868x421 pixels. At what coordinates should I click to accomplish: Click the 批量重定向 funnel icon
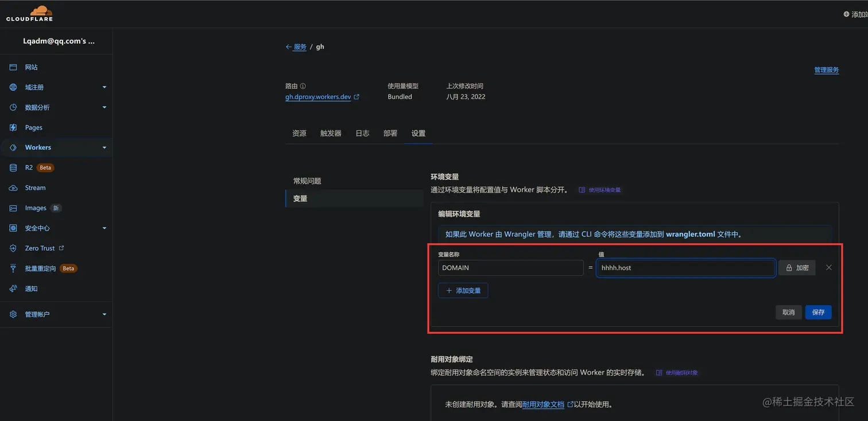tap(13, 268)
